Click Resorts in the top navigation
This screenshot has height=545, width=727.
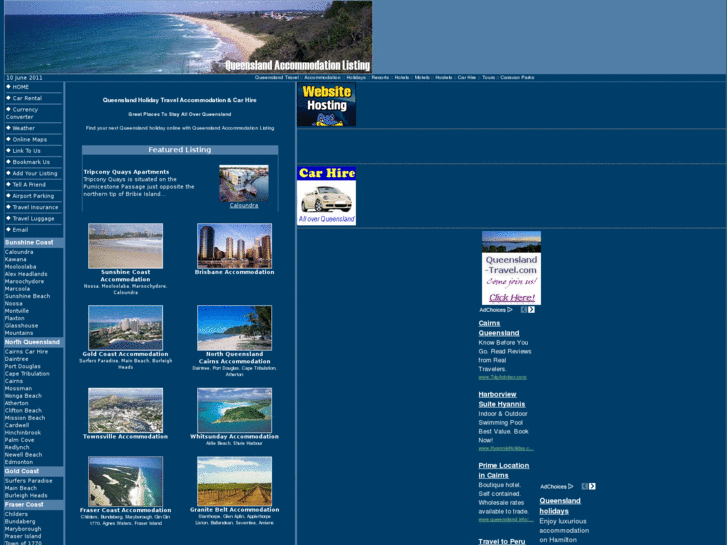coord(380,77)
